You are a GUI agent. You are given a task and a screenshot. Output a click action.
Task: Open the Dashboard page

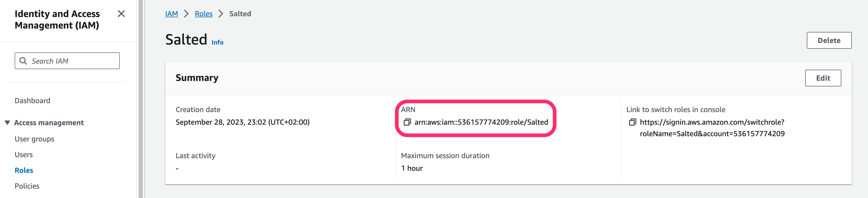32,101
